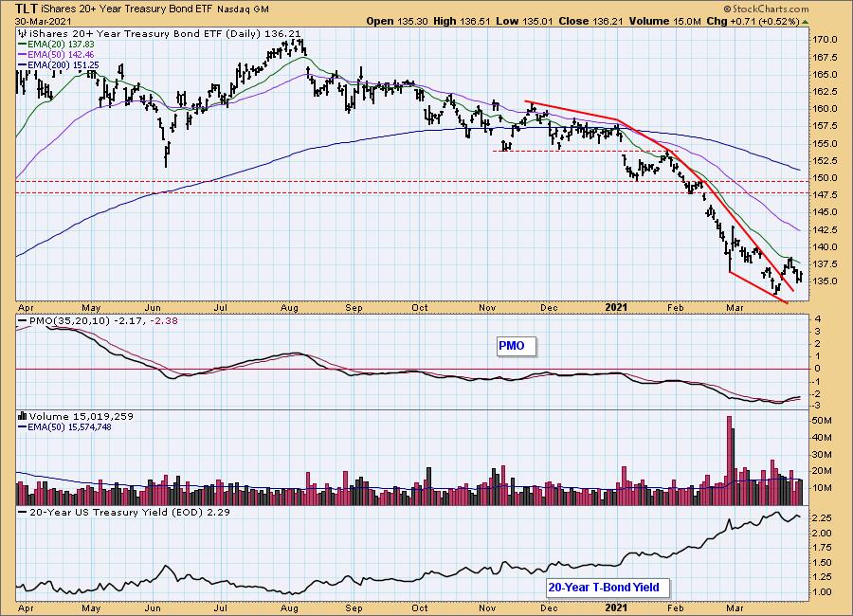The image size is (853, 616).
Task: Click the 50M volume axis label
Action: point(822,421)
